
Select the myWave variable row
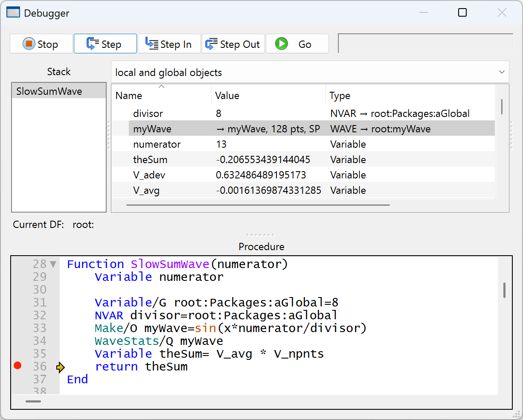(152, 129)
